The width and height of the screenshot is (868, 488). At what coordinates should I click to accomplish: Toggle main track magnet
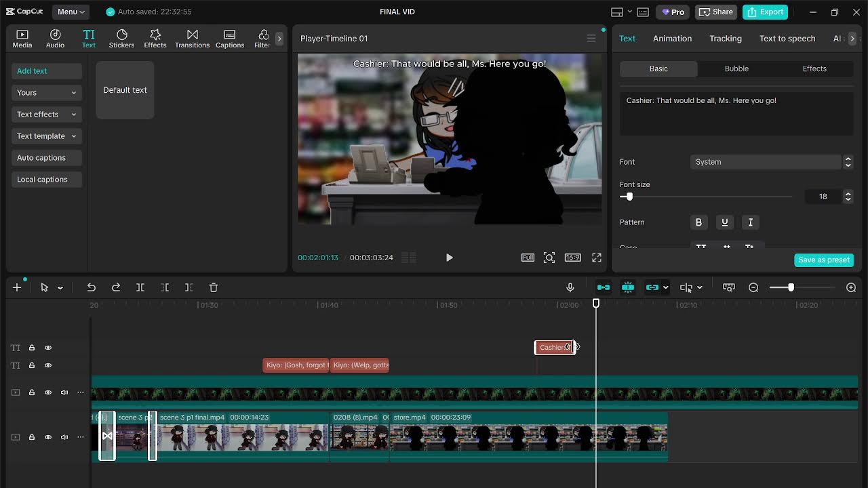point(604,287)
